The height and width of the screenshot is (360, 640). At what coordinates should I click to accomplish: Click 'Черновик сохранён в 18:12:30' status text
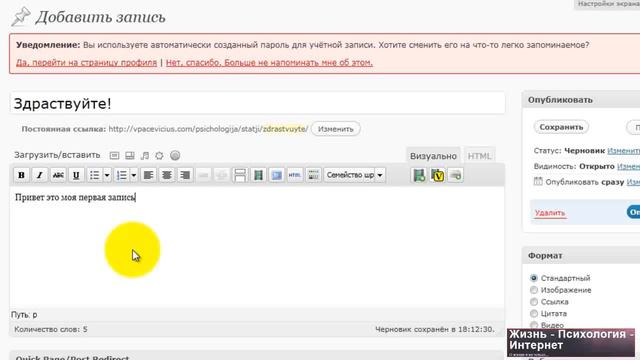[x=435, y=329]
